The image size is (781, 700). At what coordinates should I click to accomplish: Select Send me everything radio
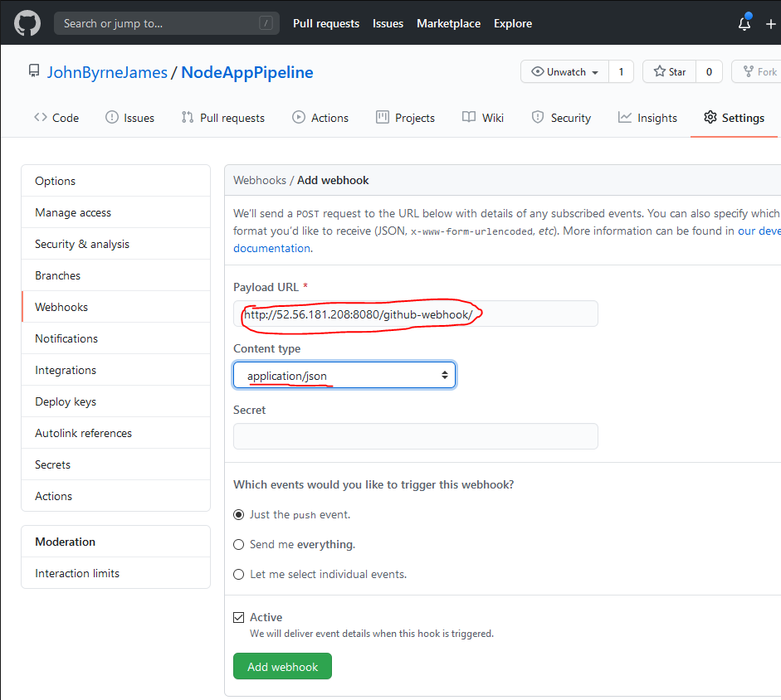pyautogui.click(x=238, y=545)
